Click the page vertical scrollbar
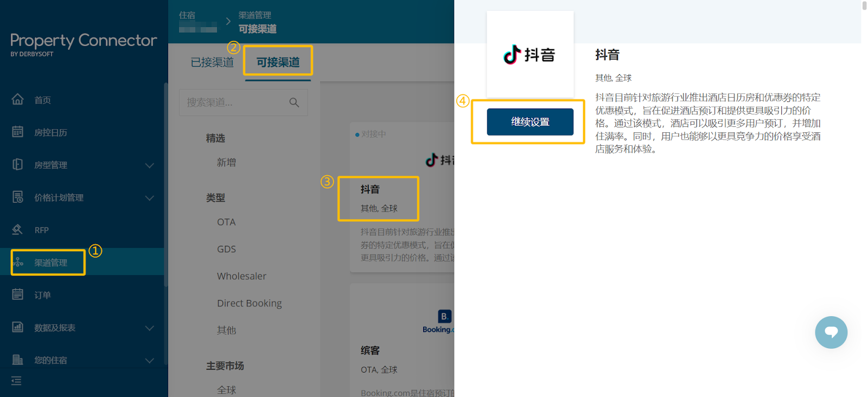Viewport: 868px width, 397px height. tap(864, 6)
